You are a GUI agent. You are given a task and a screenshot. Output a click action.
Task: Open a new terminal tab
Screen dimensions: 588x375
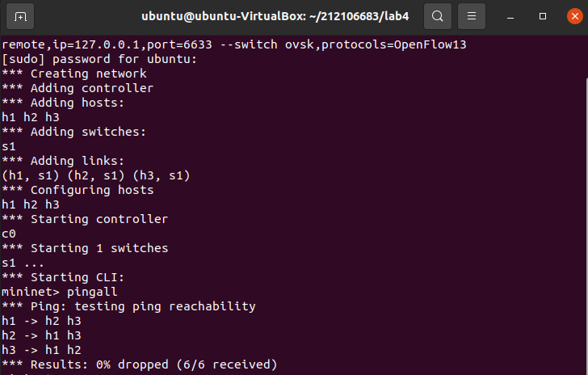tap(20, 16)
